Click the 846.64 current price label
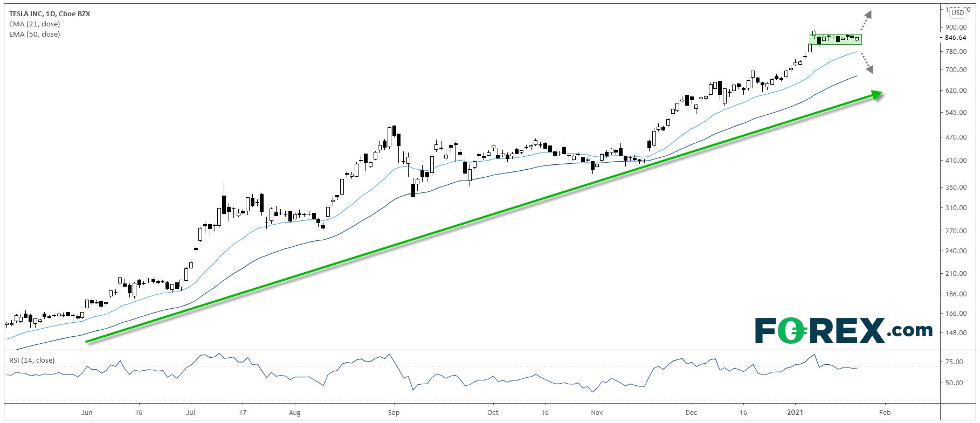This screenshot has height=423, width=980. coord(956,38)
